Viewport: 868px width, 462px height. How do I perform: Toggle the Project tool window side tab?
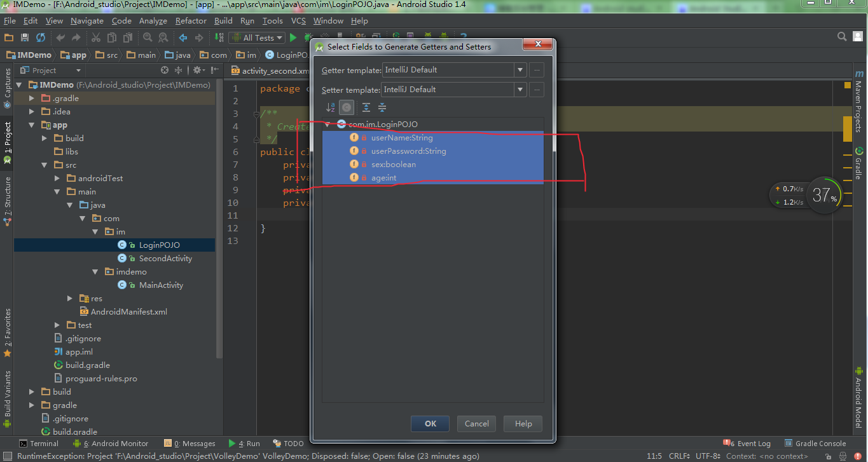(7, 142)
